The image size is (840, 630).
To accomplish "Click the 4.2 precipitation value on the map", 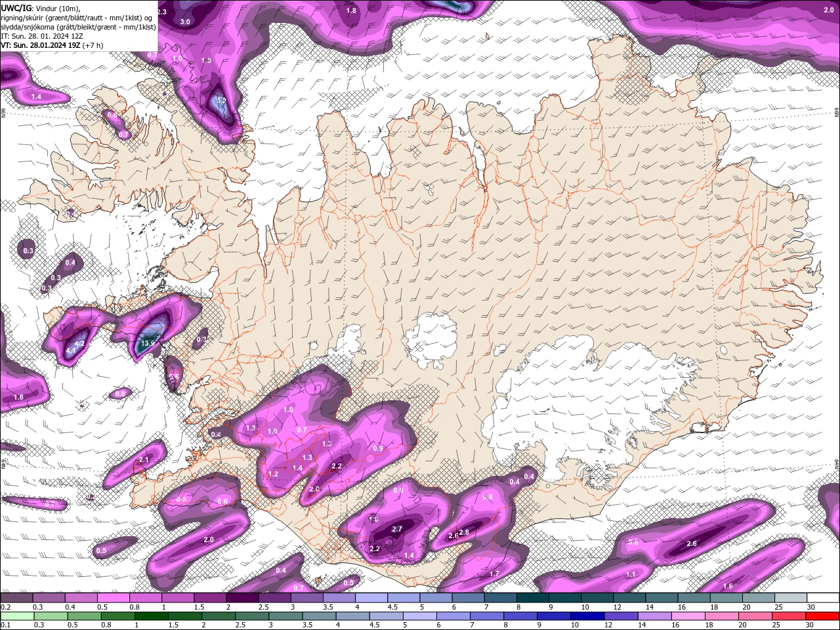I will (80, 343).
